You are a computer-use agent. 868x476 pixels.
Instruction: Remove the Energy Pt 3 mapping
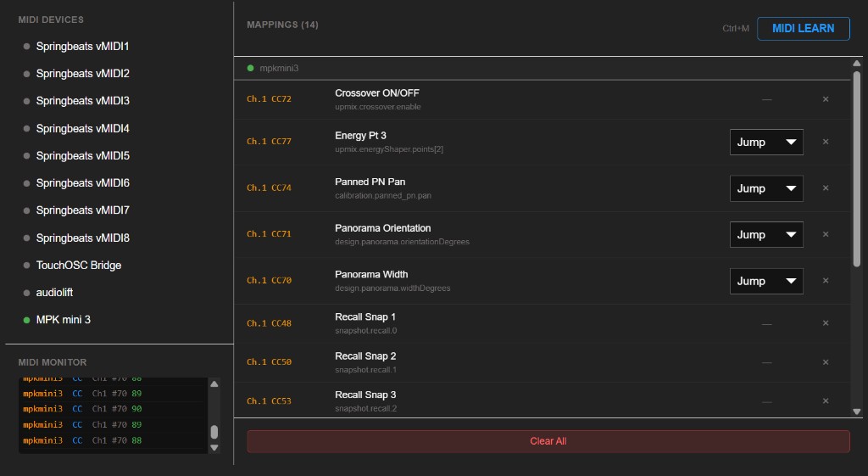point(826,142)
